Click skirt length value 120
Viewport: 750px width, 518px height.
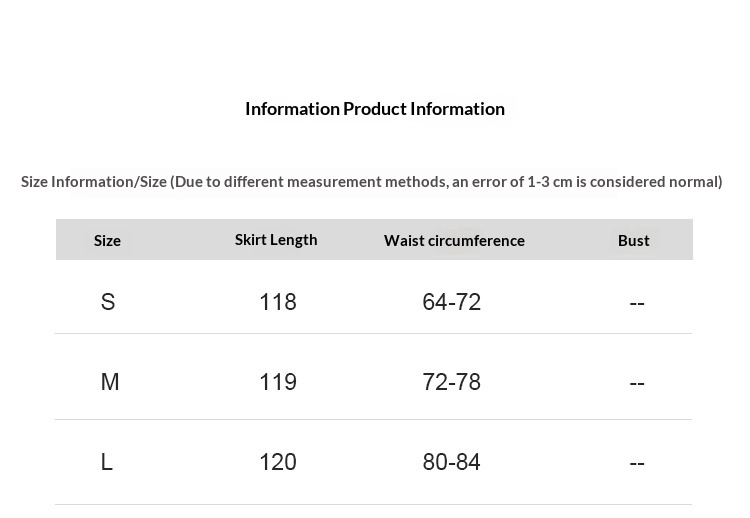click(278, 462)
